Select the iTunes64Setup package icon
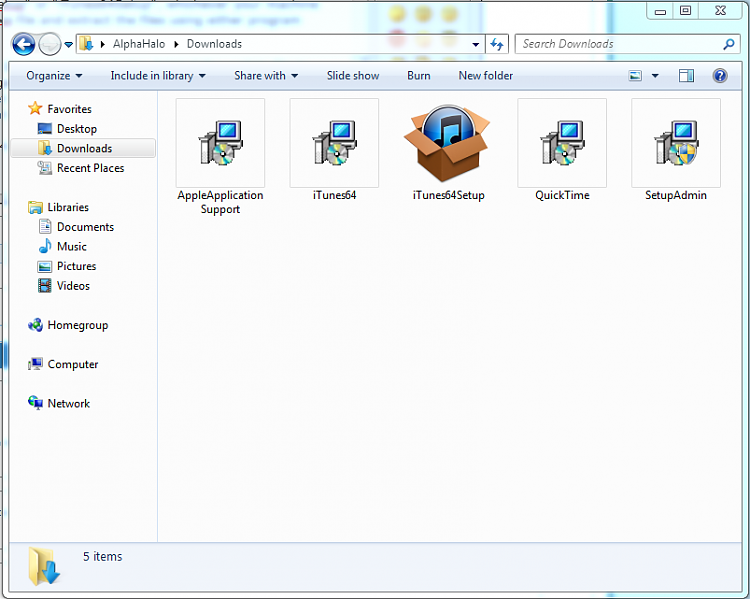Image resolution: width=750 pixels, height=599 pixels. tap(448, 143)
